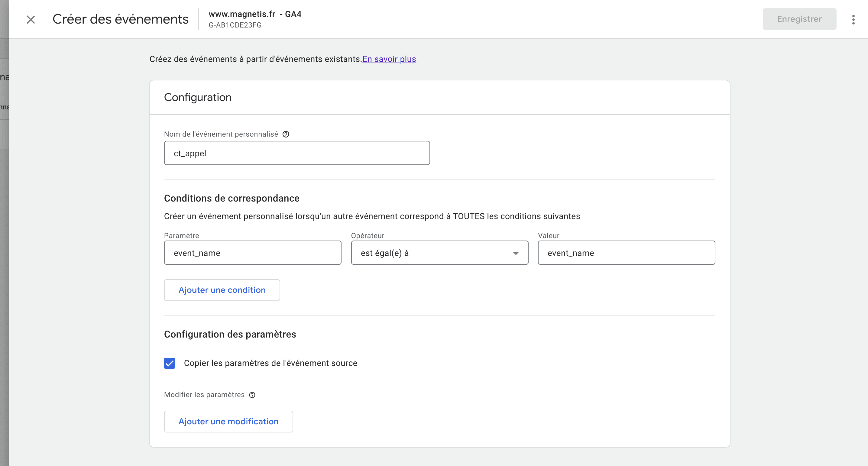Click help icon beside Modifier les paramètres

click(x=252, y=395)
